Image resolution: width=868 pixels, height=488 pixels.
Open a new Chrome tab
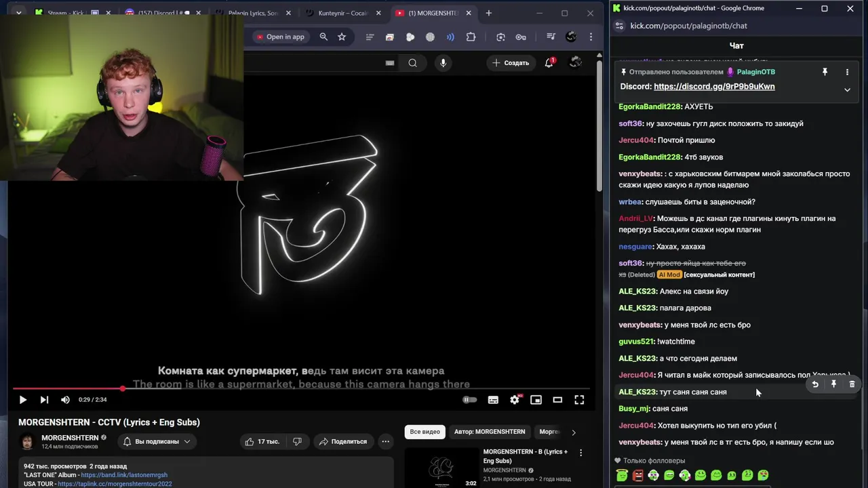click(488, 13)
